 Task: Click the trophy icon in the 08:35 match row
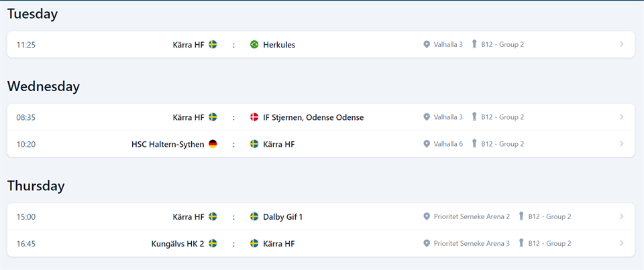tap(474, 117)
